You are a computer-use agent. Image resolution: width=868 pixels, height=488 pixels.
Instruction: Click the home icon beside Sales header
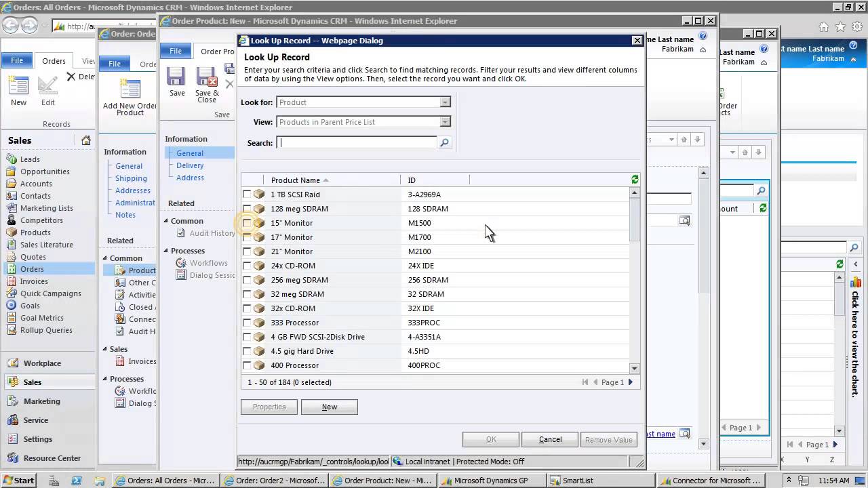[x=86, y=140]
